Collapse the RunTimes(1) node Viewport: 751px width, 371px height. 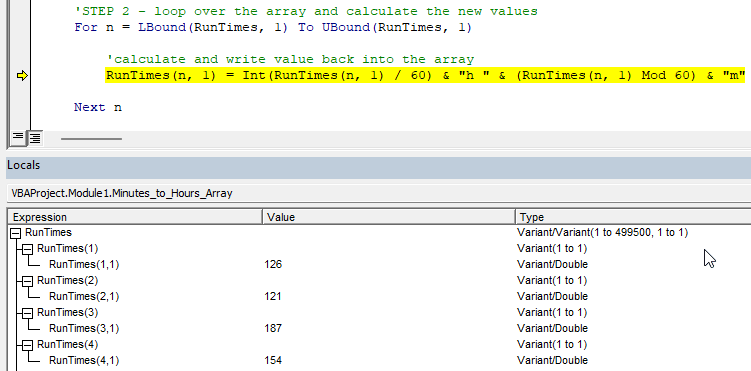coord(28,248)
